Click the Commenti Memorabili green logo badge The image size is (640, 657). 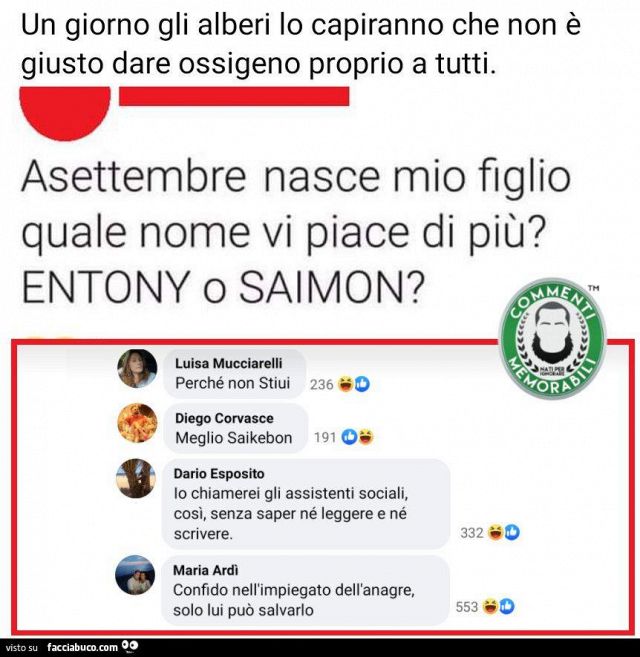click(553, 338)
